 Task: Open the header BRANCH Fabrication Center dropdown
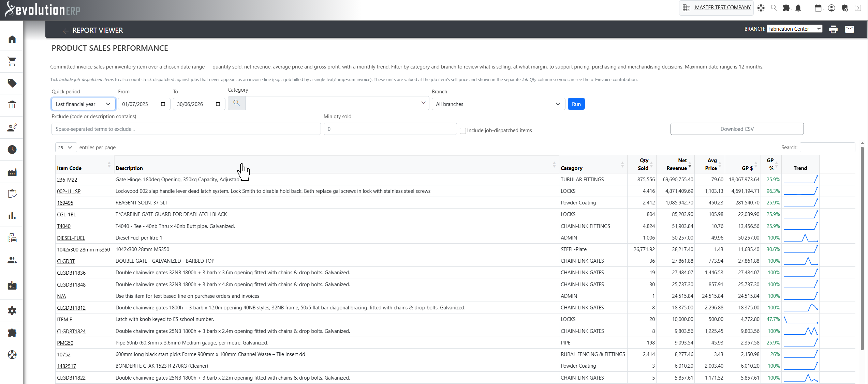(794, 29)
